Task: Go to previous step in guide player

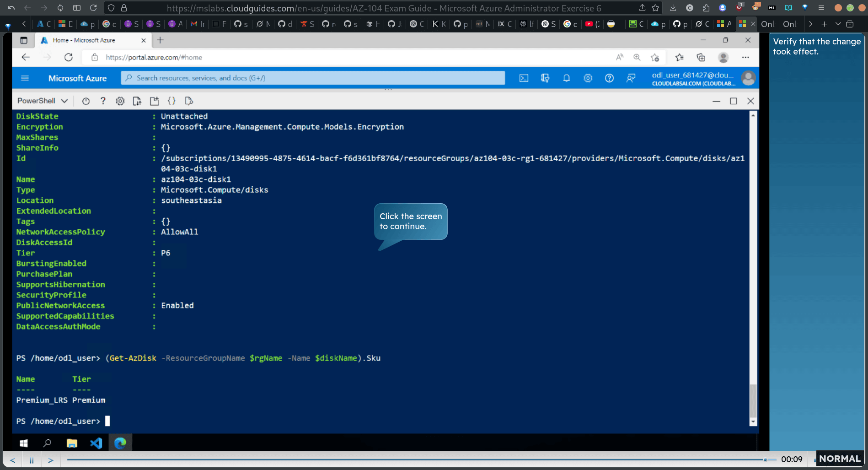Action: pos(13,460)
